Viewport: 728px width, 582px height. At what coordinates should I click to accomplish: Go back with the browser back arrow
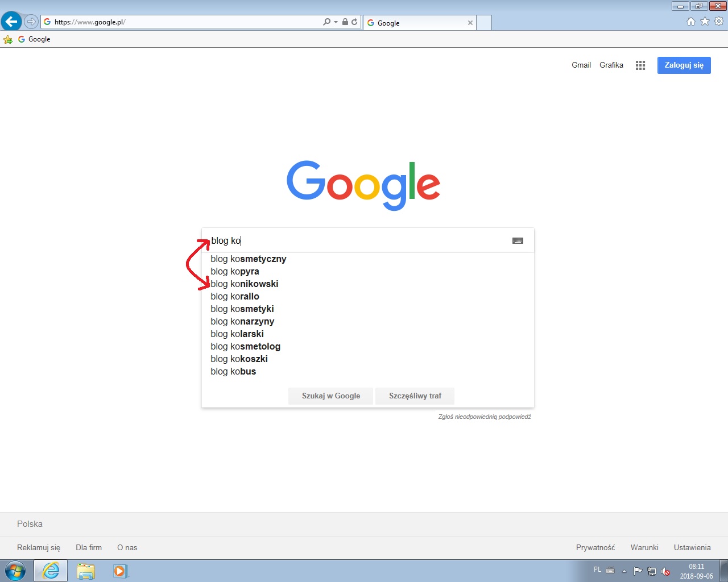point(11,22)
